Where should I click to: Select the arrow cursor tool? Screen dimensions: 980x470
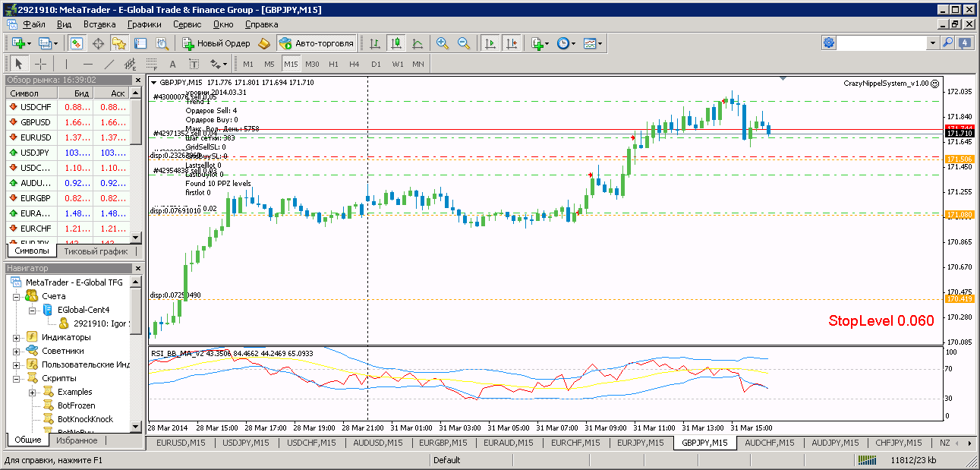coord(19,64)
